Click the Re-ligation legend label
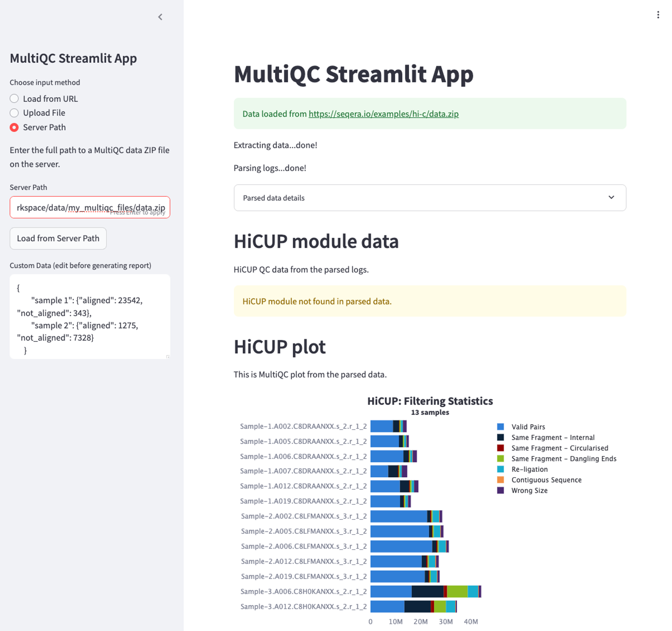Screen dimensions: 672x631 530,469
